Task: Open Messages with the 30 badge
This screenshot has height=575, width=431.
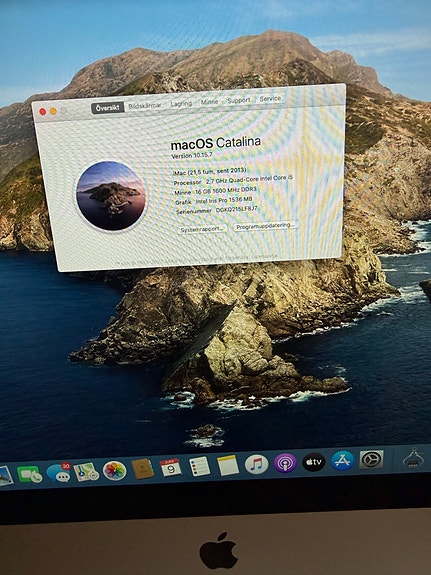Action: [x=59, y=472]
